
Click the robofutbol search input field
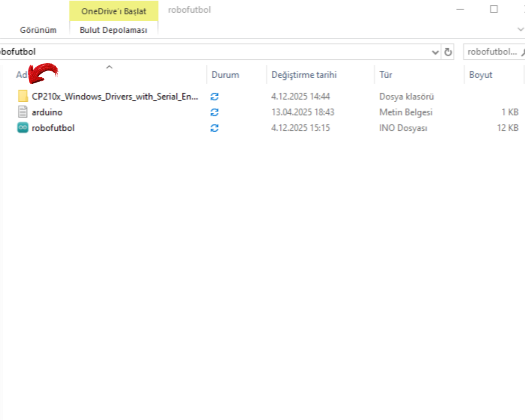[x=491, y=52]
